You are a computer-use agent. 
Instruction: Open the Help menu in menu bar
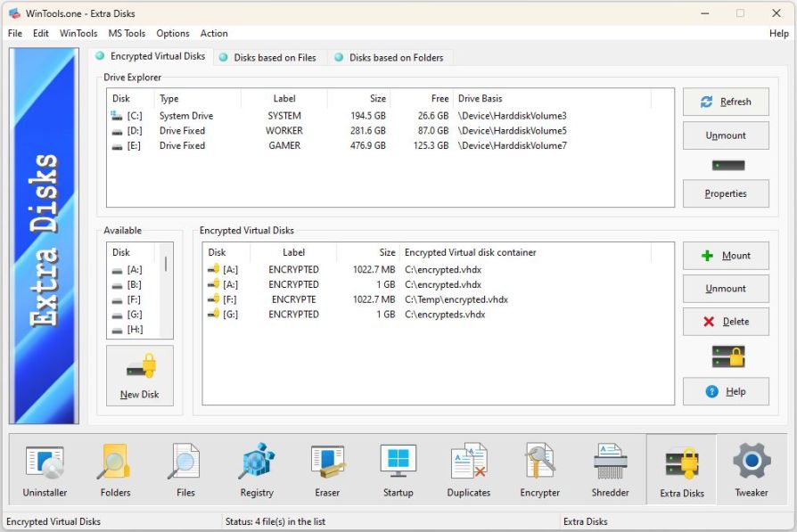click(778, 33)
